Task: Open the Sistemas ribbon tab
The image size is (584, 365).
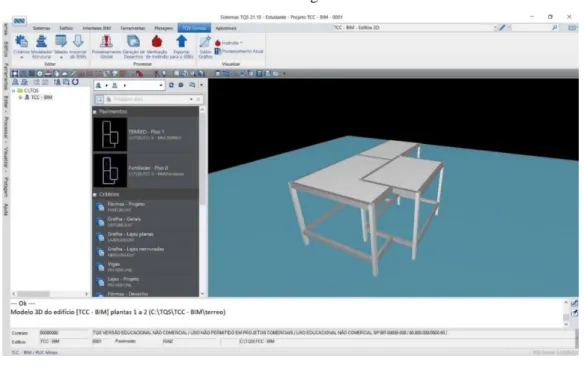Action: (x=41, y=28)
